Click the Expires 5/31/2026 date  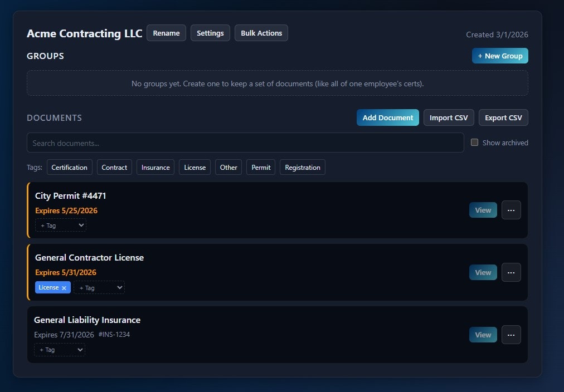point(65,272)
